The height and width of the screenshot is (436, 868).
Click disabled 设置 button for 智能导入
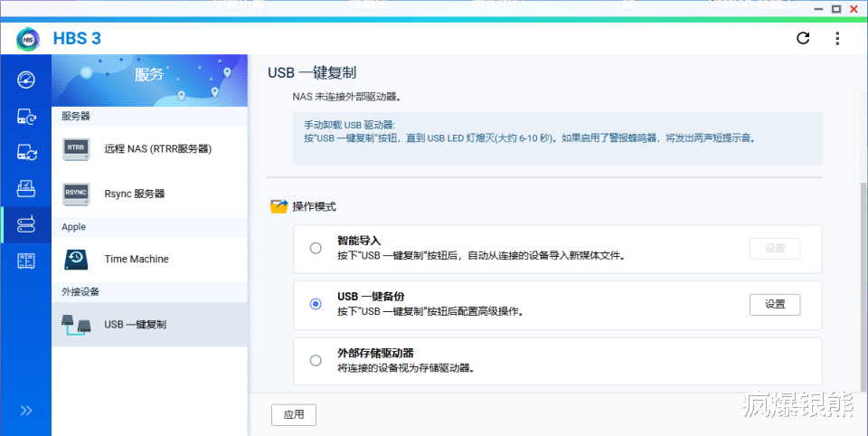coord(775,249)
